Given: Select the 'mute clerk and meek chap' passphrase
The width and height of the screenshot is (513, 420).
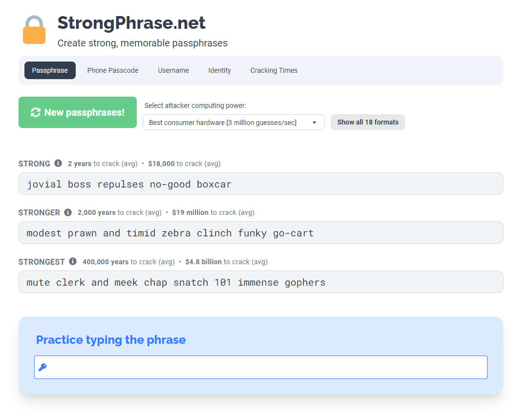Looking at the screenshot, I should (x=260, y=282).
